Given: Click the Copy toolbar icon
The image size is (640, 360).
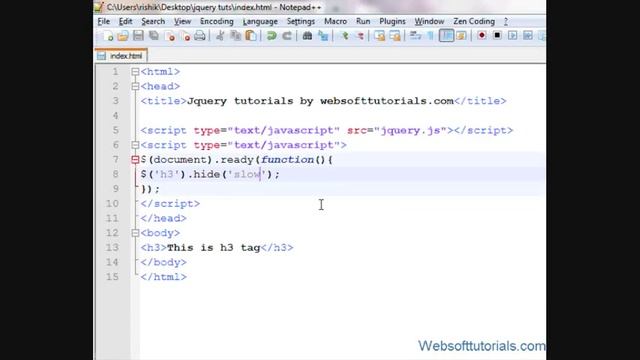Looking at the screenshot, I should pyautogui.click(x=236, y=36).
